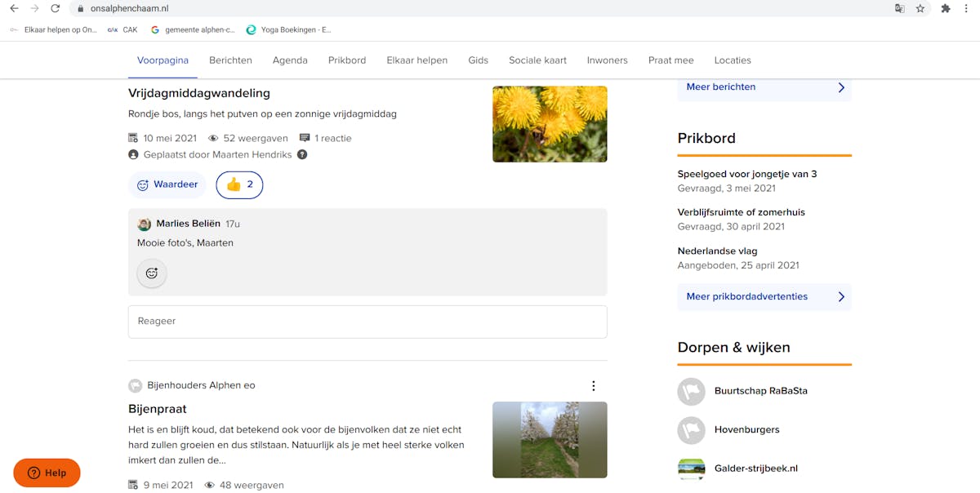Click the Buurtschap RaBaSta flag icon
Screen dimensions: 980x493
click(x=691, y=391)
